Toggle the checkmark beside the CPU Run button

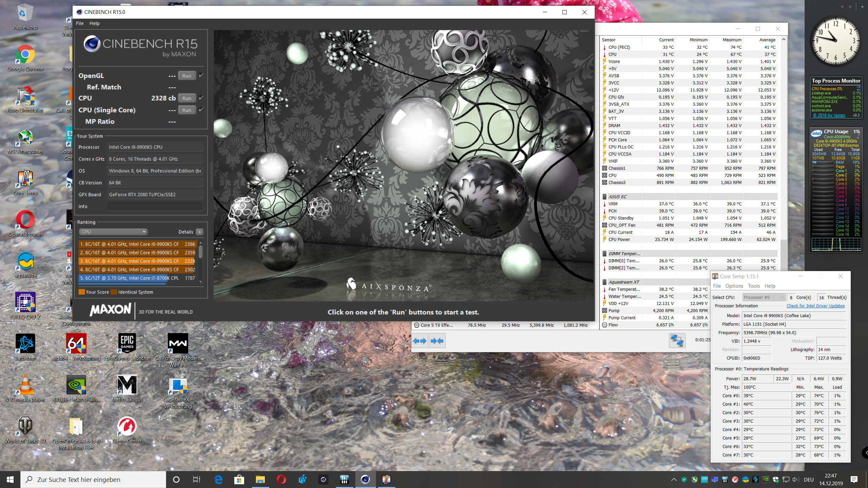click(201, 98)
